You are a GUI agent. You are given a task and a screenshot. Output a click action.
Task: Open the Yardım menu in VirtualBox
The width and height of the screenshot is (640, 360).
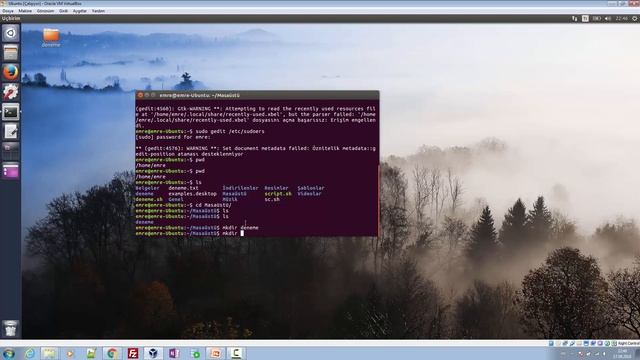[x=98, y=11]
